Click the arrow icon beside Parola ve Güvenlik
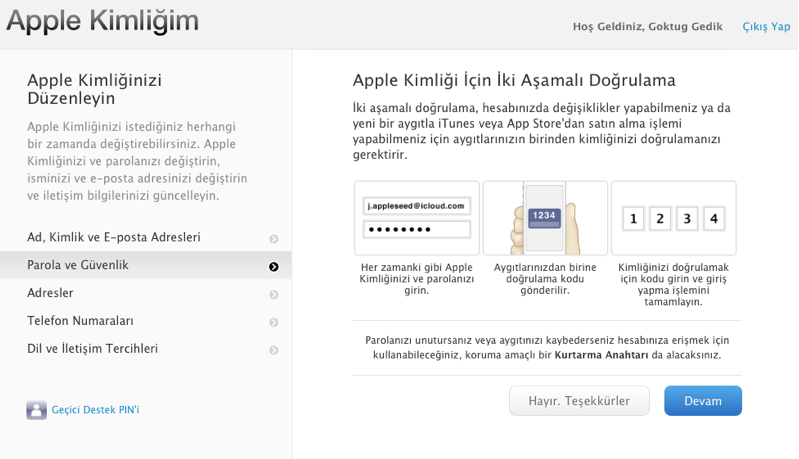 273,267
